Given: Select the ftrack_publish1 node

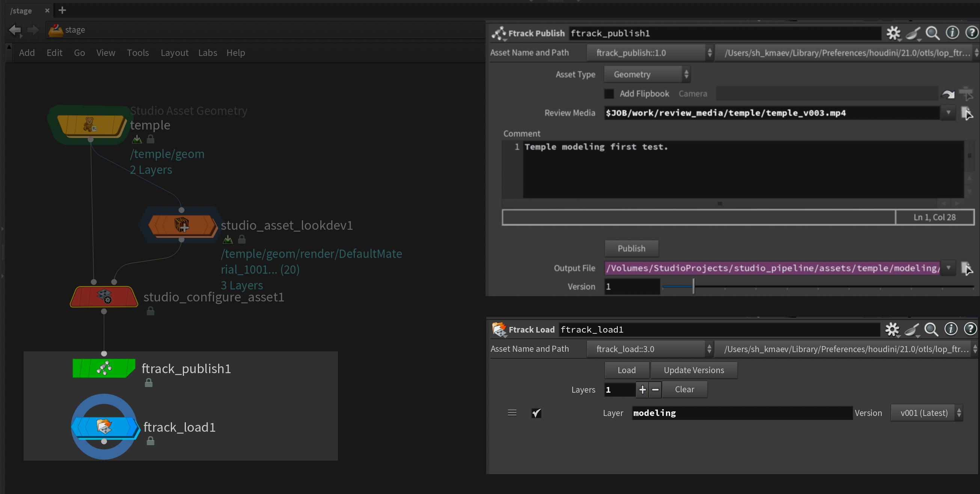Looking at the screenshot, I should (104, 368).
